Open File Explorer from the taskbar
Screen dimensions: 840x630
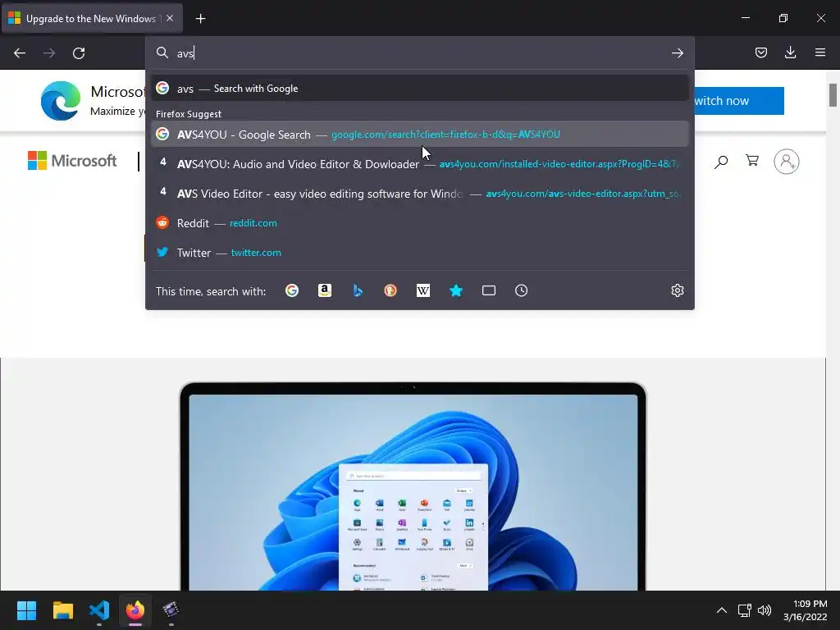click(x=63, y=610)
